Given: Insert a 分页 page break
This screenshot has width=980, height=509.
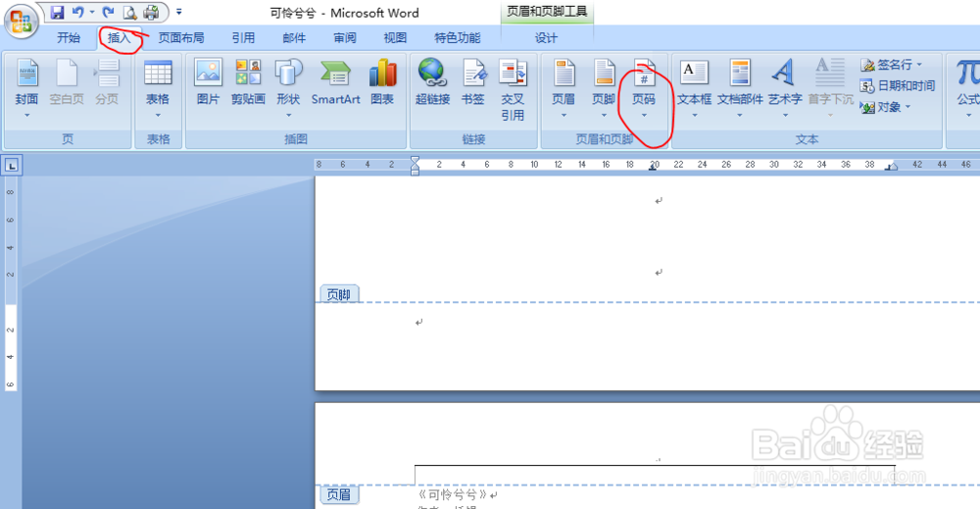Looking at the screenshot, I should point(107,82).
